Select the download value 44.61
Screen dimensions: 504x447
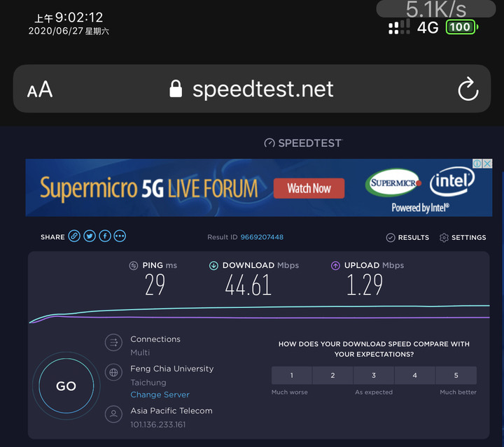coord(248,285)
